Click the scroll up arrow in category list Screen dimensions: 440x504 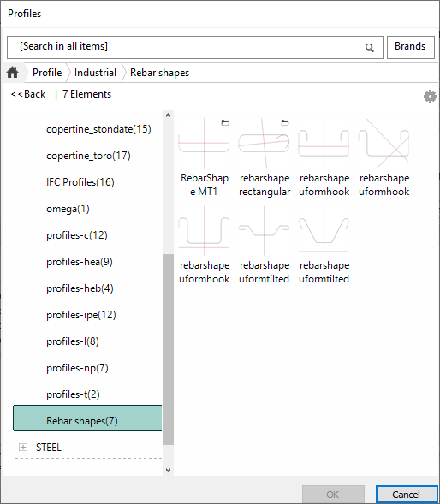point(168,115)
